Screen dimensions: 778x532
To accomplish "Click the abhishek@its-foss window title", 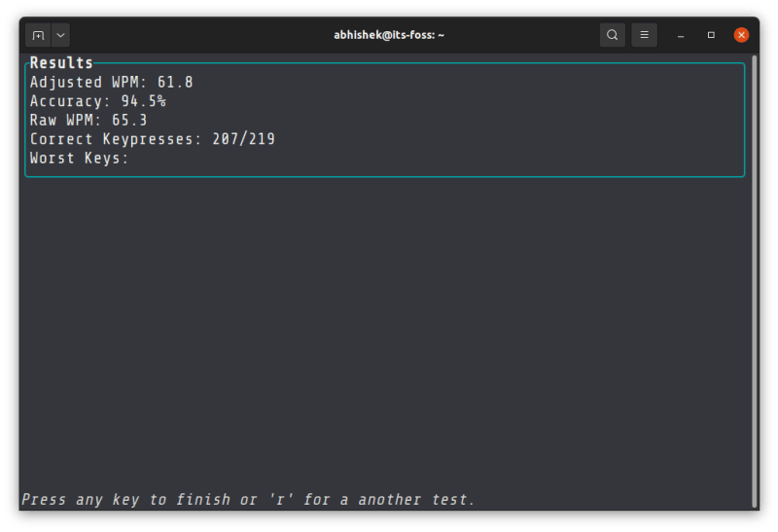I will 388,35.
